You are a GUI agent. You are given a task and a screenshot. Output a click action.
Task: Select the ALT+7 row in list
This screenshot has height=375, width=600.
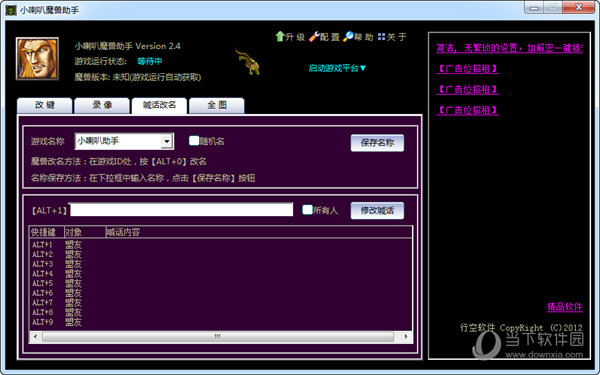tap(220, 303)
